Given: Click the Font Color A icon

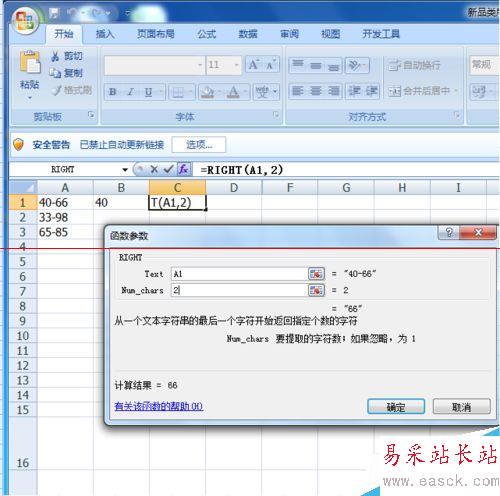Looking at the screenshot, I should tap(234, 92).
